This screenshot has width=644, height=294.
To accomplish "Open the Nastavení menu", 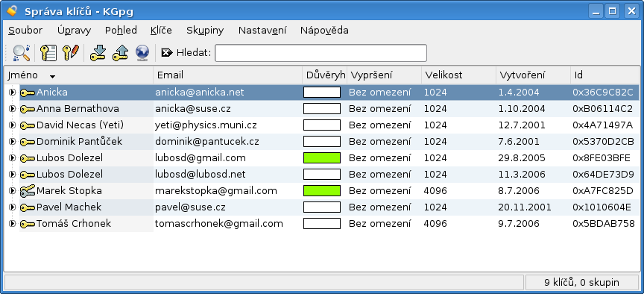I will [x=262, y=31].
